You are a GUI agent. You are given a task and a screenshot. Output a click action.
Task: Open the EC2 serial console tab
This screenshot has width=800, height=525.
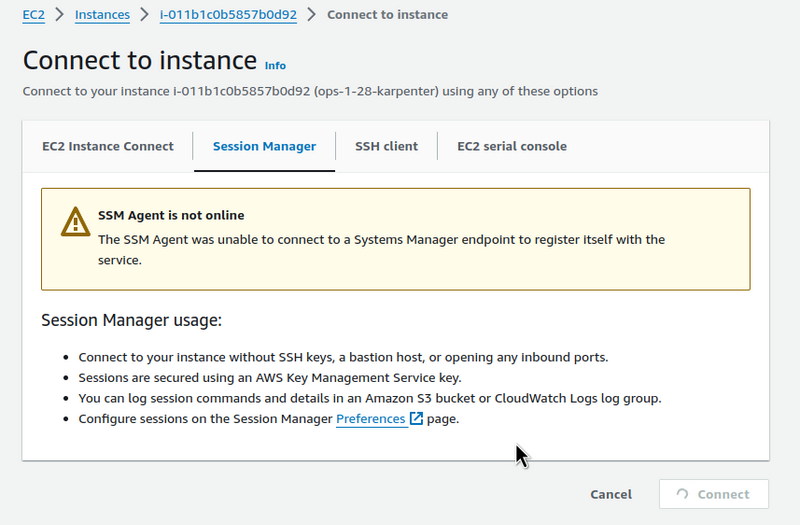[x=512, y=146]
